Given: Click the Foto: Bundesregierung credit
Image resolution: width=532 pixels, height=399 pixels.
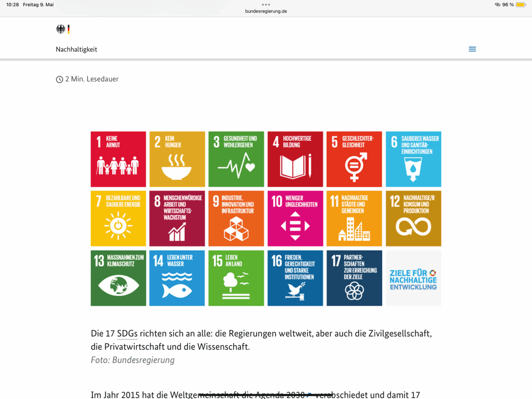Looking at the screenshot, I should (x=133, y=360).
